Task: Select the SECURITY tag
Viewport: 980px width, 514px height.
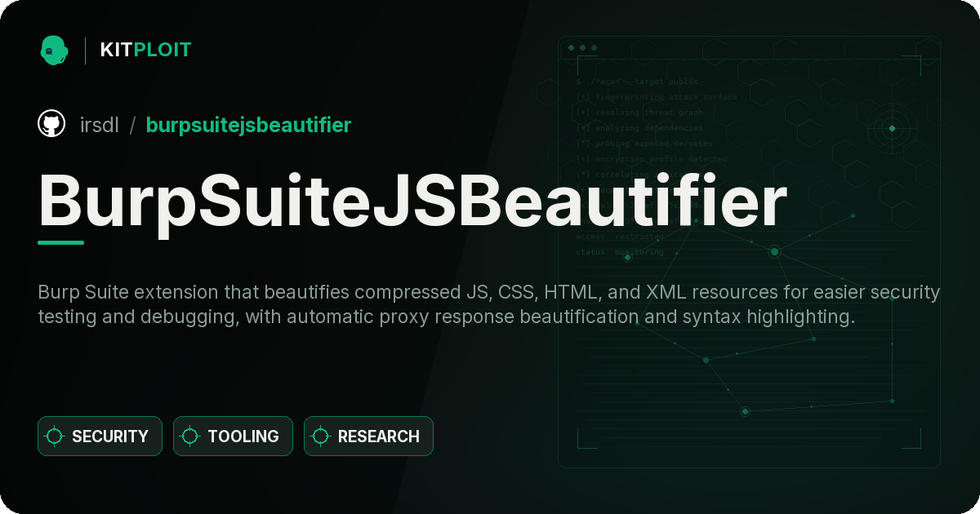Action: [x=100, y=436]
